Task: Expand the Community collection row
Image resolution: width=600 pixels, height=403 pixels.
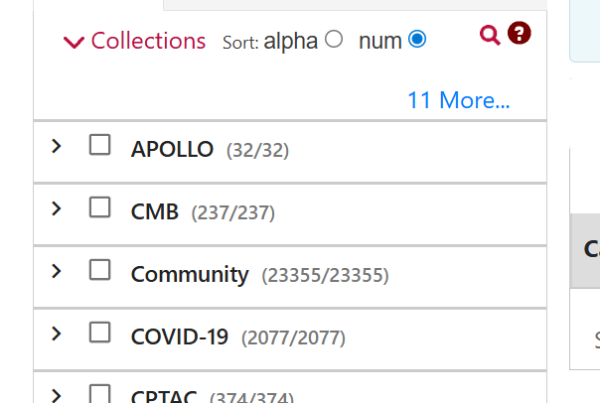Action: [x=56, y=271]
